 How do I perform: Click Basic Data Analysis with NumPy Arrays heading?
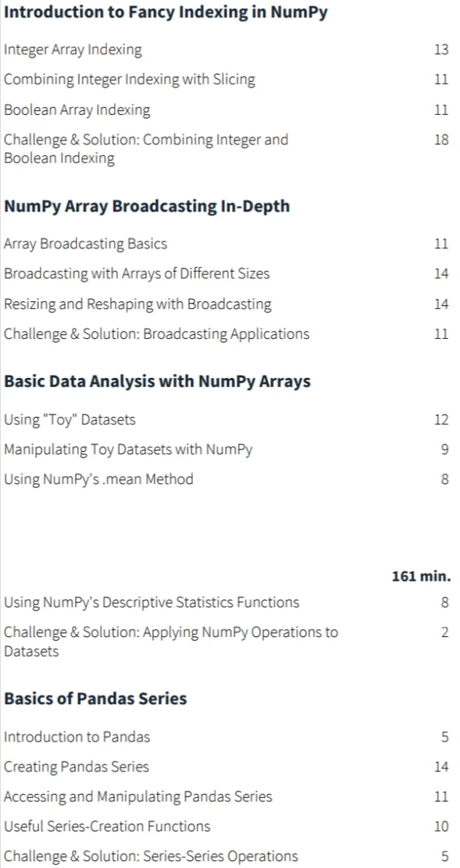157,382
